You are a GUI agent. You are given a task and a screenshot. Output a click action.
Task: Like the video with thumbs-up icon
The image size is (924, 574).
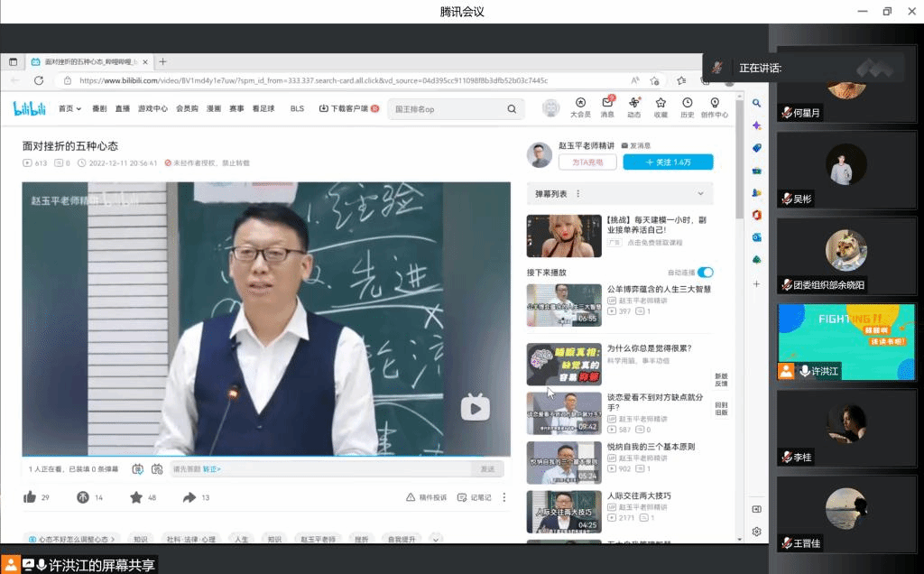pyautogui.click(x=30, y=497)
